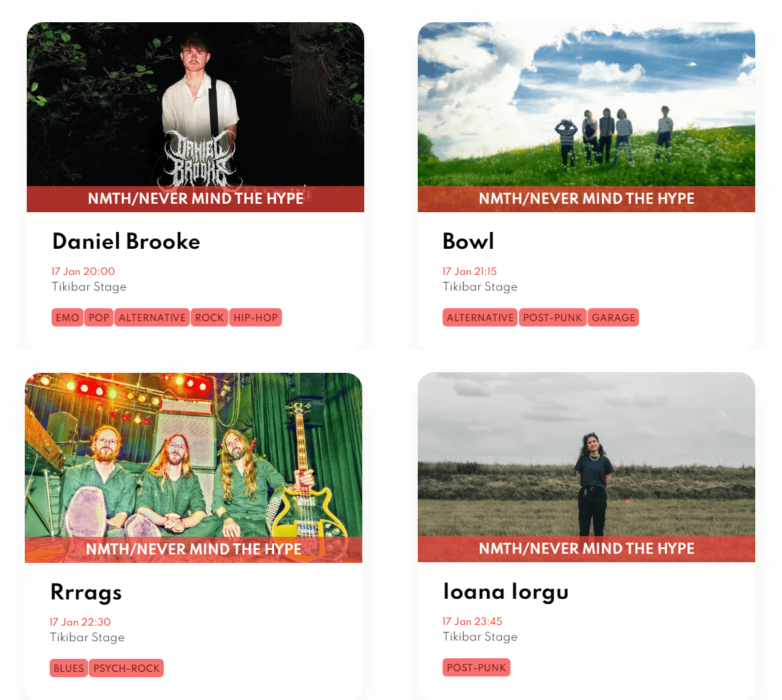Select the ROCK genre tag

(210, 318)
